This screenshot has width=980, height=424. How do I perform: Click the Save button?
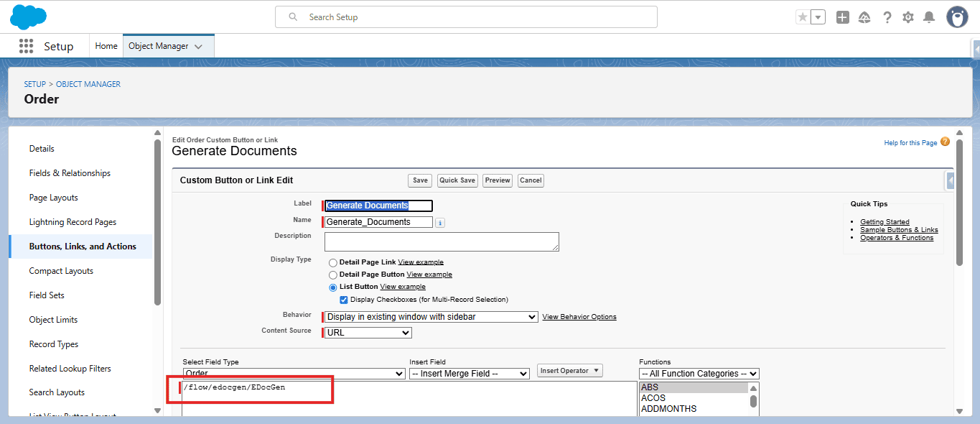[420, 180]
